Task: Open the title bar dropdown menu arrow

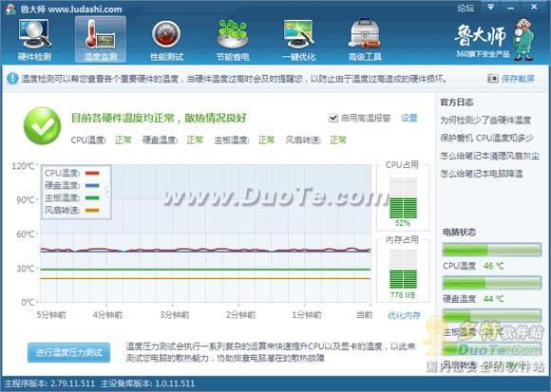Action: (x=491, y=7)
